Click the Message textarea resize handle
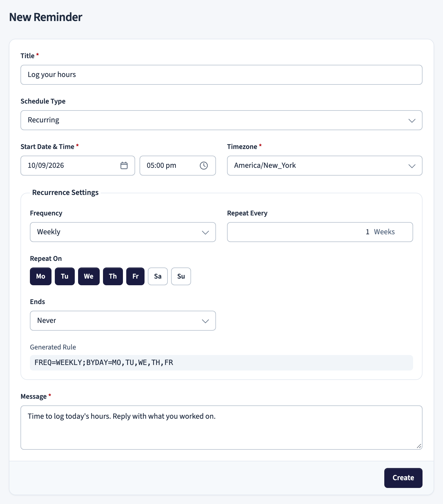This screenshot has height=504, width=443. 419,446
